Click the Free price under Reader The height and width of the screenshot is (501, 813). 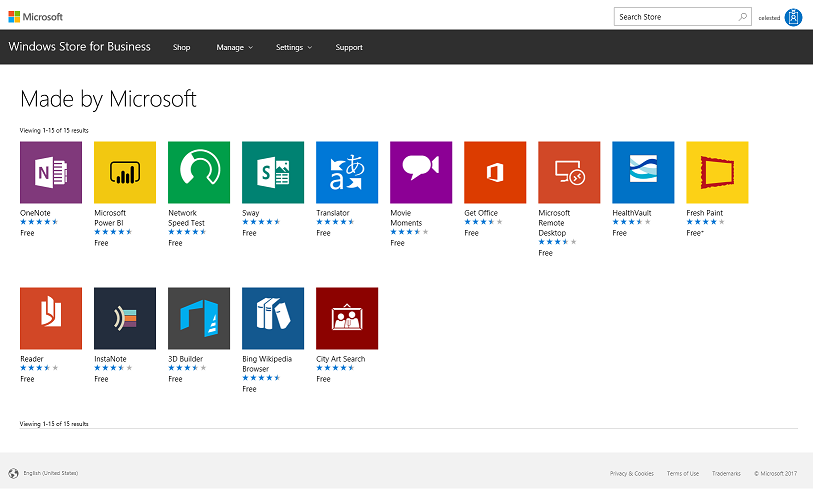(x=27, y=379)
